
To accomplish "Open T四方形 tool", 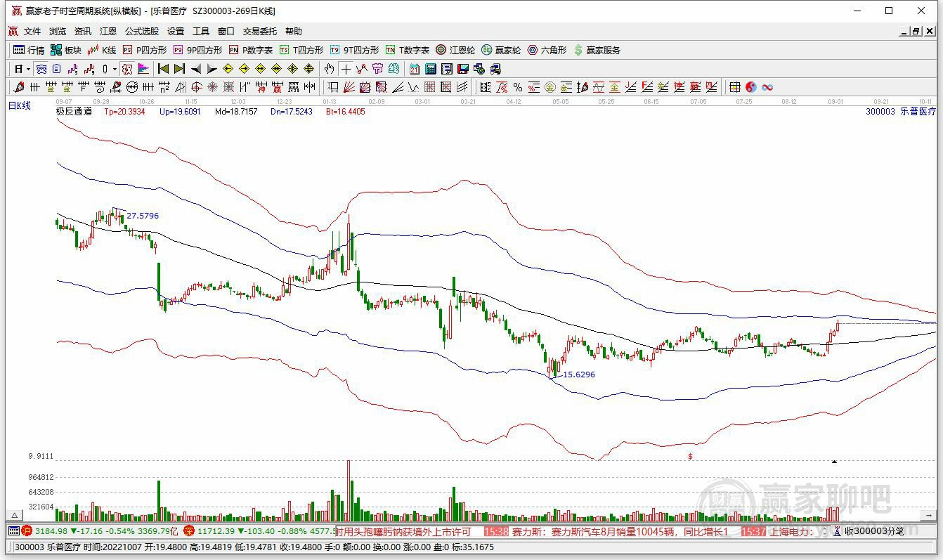I will click(301, 50).
